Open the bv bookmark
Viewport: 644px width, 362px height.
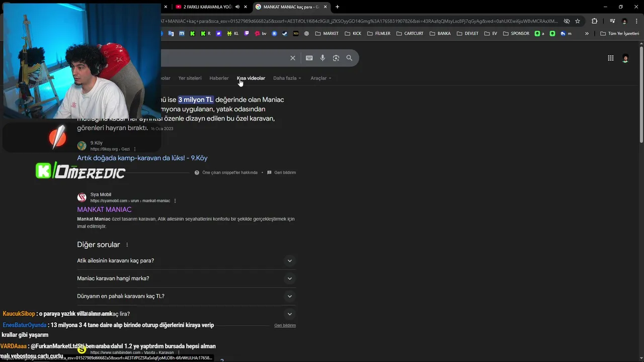(x=261, y=34)
